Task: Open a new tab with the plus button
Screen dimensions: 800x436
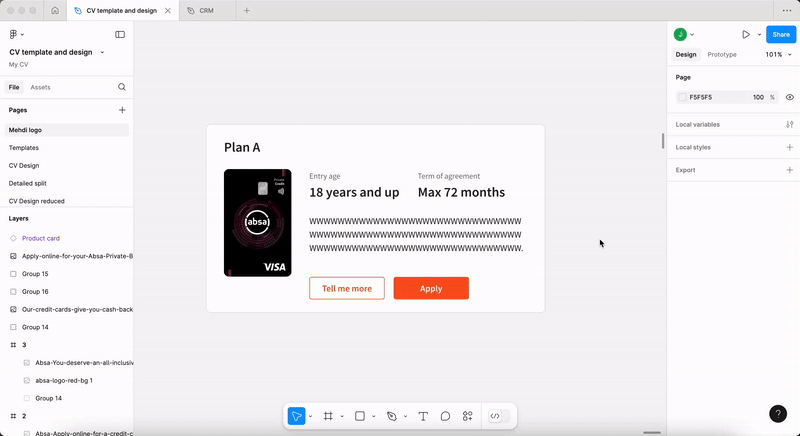Action: pyautogui.click(x=246, y=10)
